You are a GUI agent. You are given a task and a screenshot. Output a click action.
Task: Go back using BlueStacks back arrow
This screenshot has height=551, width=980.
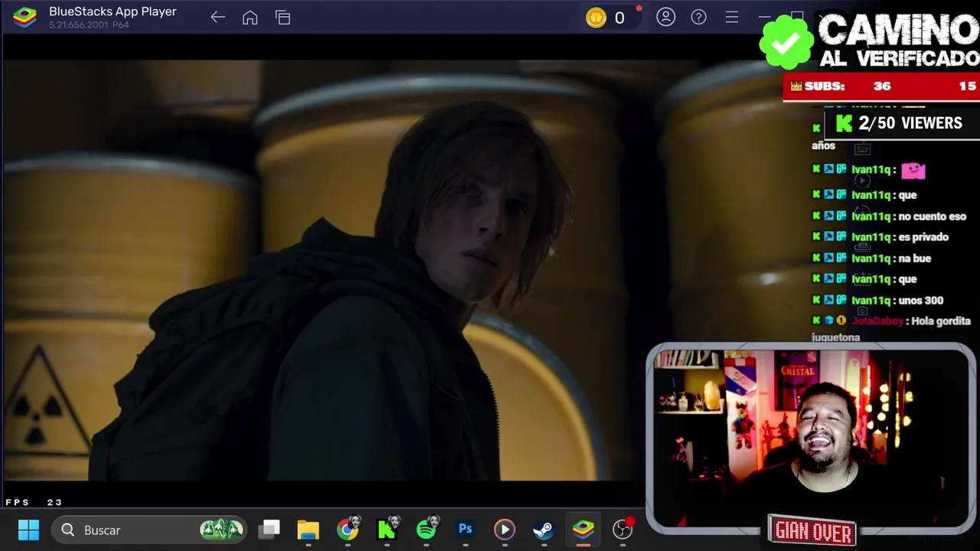pyautogui.click(x=217, y=18)
